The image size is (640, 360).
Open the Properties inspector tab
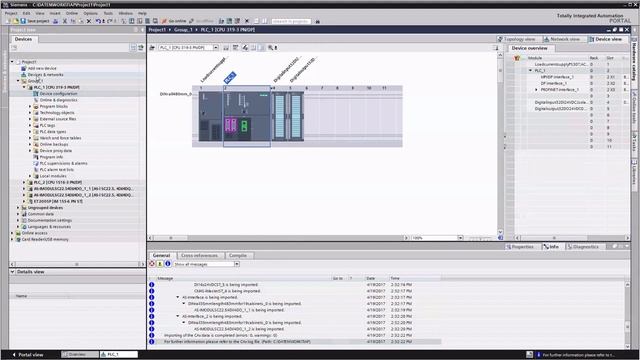tap(520, 247)
